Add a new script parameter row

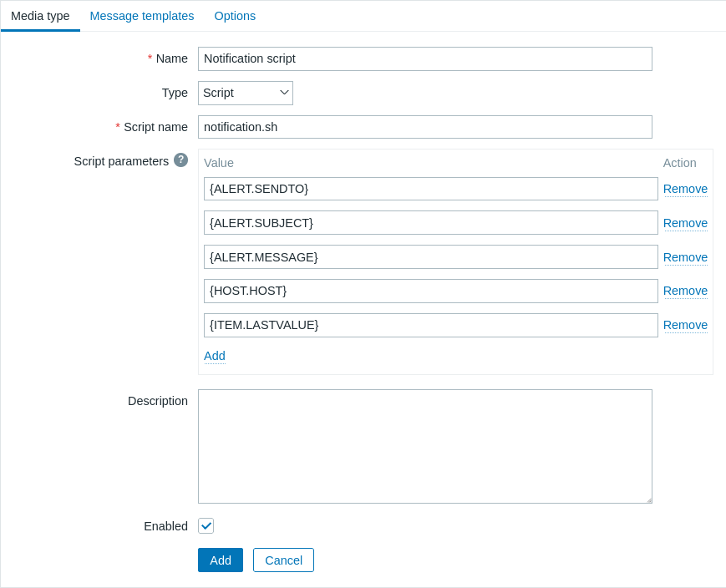pyautogui.click(x=215, y=356)
